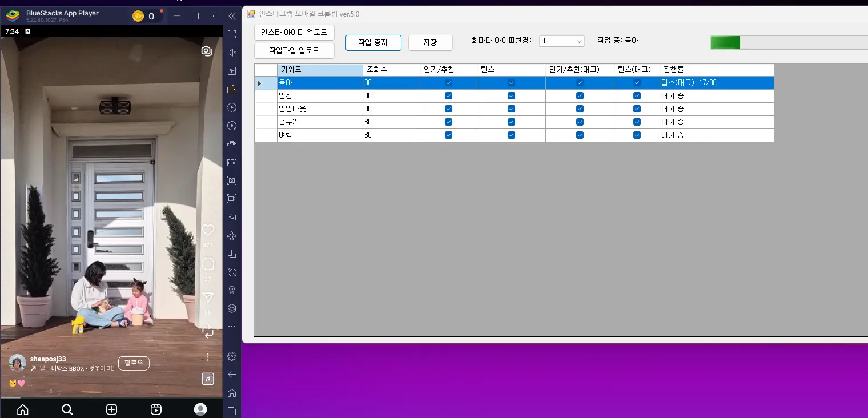The image size is (868, 418).
Task: Open the Install APK sidebar icon
Action: coord(231,162)
